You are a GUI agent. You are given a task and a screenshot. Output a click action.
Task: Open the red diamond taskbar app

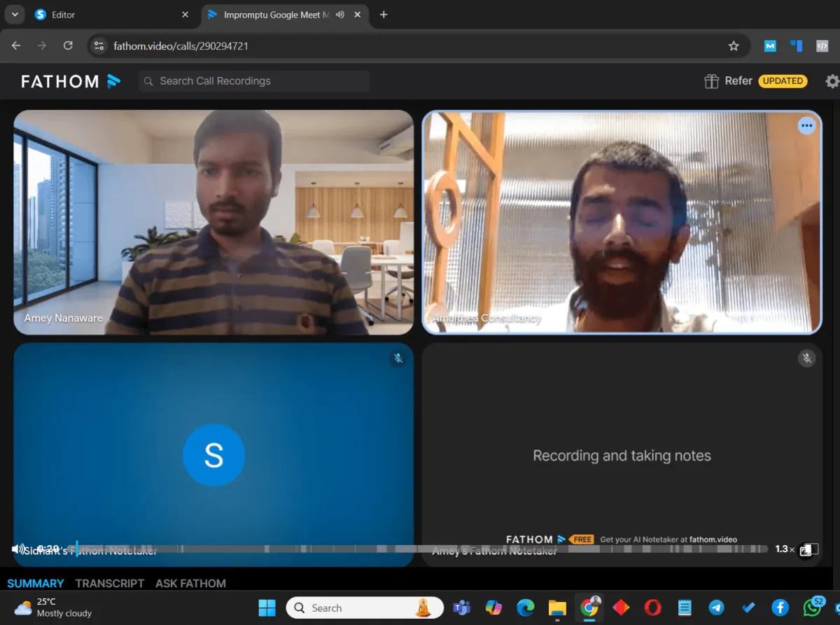pos(621,608)
